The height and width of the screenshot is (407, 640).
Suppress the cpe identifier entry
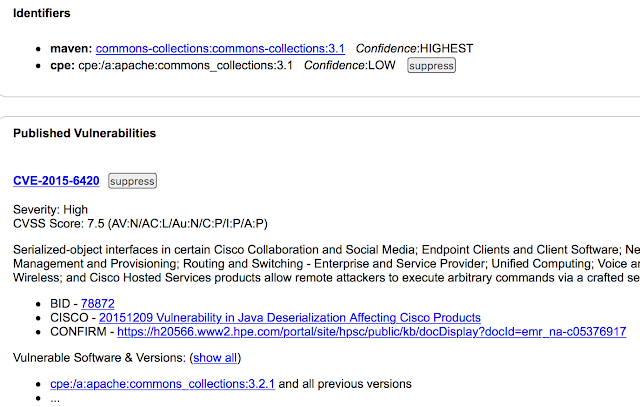tap(431, 66)
